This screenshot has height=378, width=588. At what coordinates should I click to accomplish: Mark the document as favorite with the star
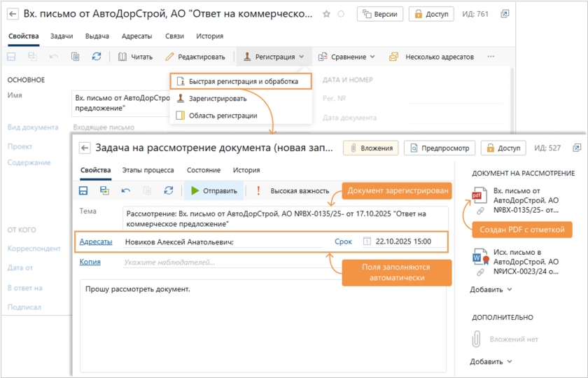[x=327, y=14]
